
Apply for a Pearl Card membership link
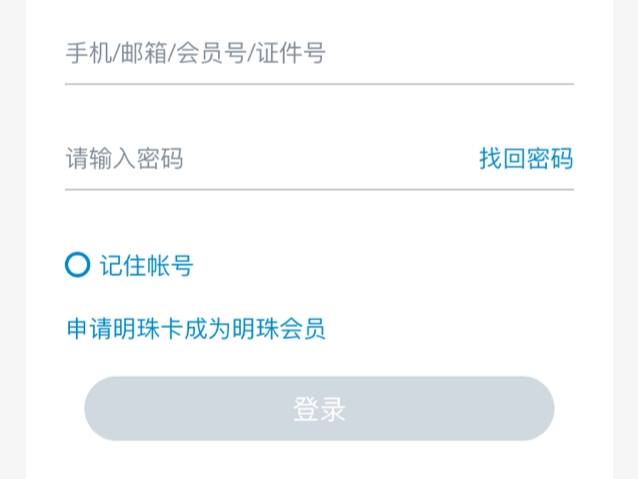196,328
